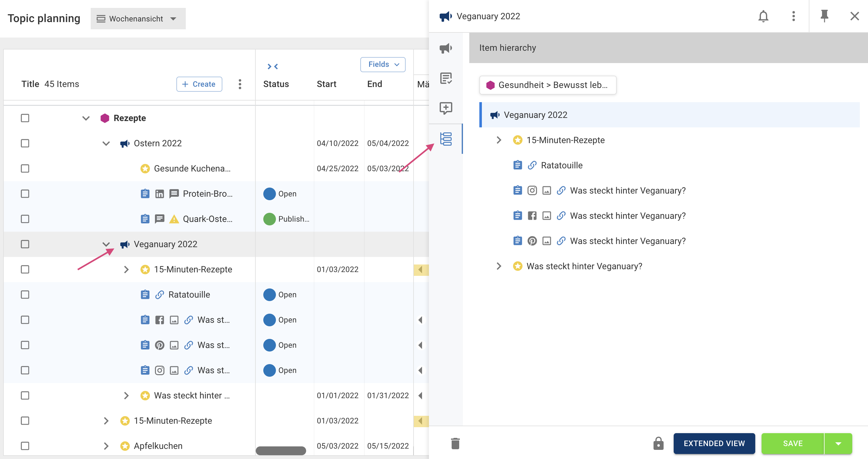Screen dimensions: 868x459
Task: Open the Fields dropdown
Action: [x=383, y=64]
